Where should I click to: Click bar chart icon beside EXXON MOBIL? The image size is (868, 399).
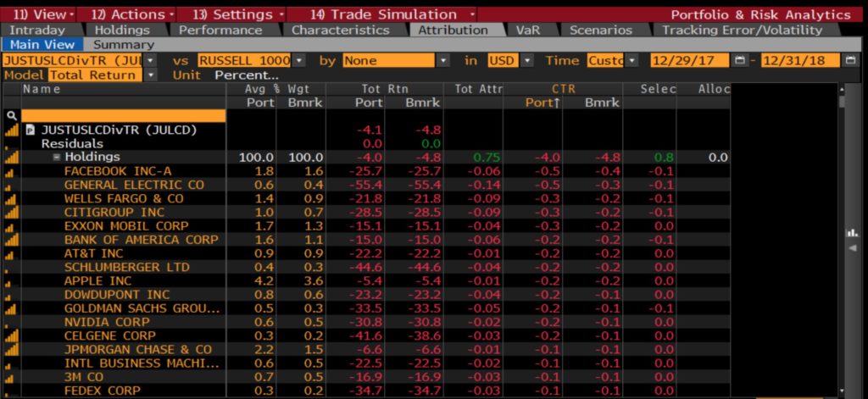pyautogui.click(x=9, y=227)
